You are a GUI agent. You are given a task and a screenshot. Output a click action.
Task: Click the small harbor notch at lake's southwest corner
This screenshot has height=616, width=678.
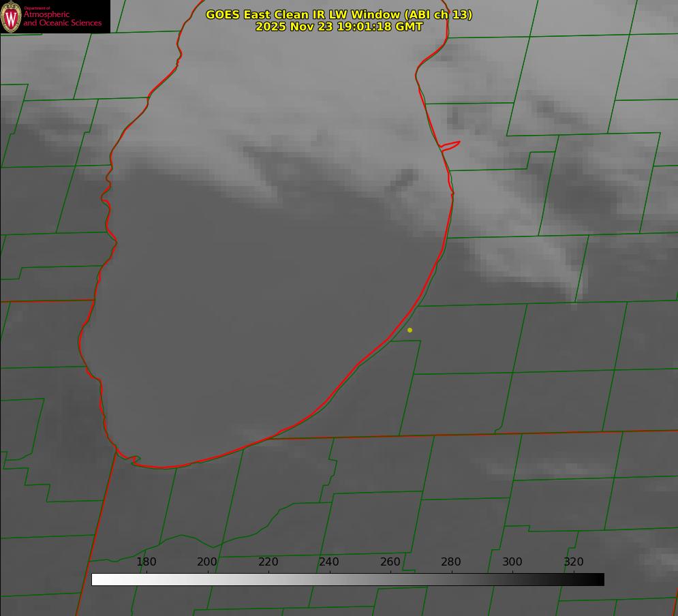click(134, 460)
